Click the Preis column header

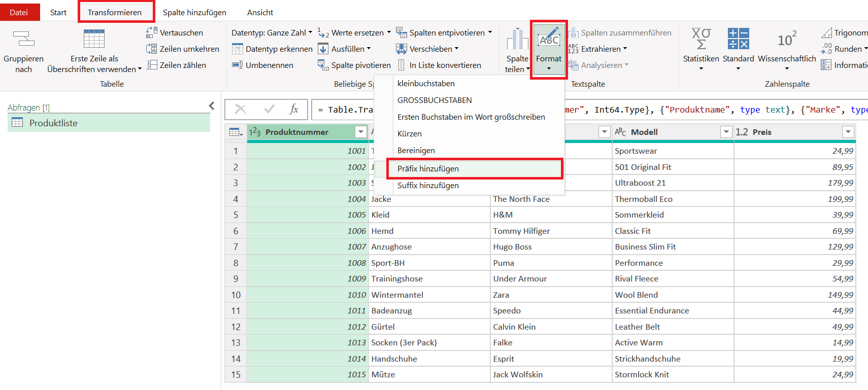tap(794, 132)
